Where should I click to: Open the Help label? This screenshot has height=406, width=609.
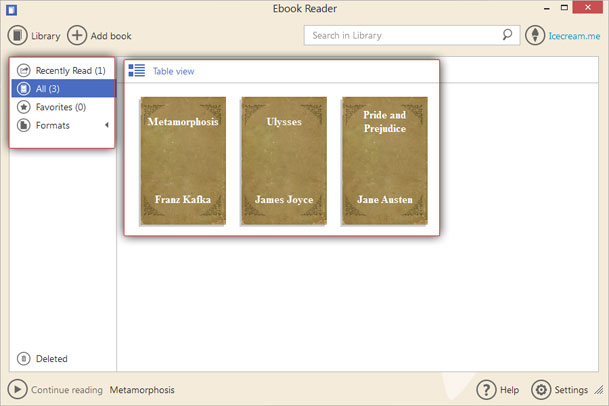510,390
